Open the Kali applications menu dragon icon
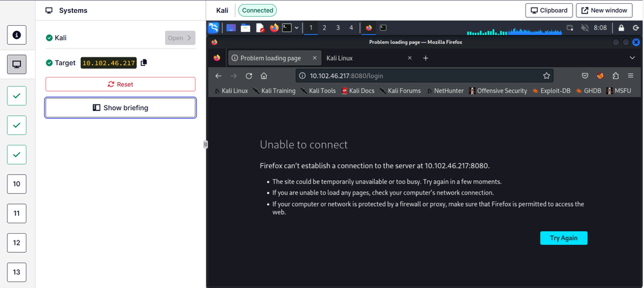This screenshot has width=644, height=288. 213,28
